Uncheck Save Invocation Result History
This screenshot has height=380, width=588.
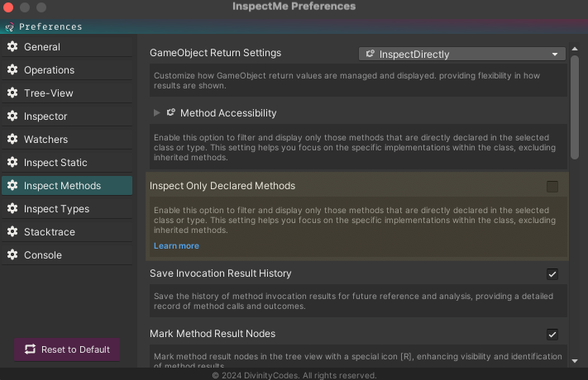(x=552, y=274)
